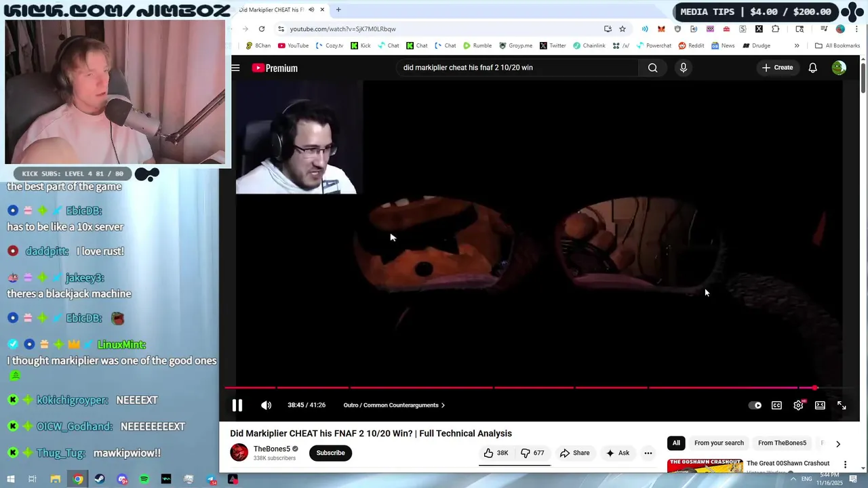Mute the video with the speaker icon
Viewport: 868px width, 488px height.
click(x=266, y=405)
